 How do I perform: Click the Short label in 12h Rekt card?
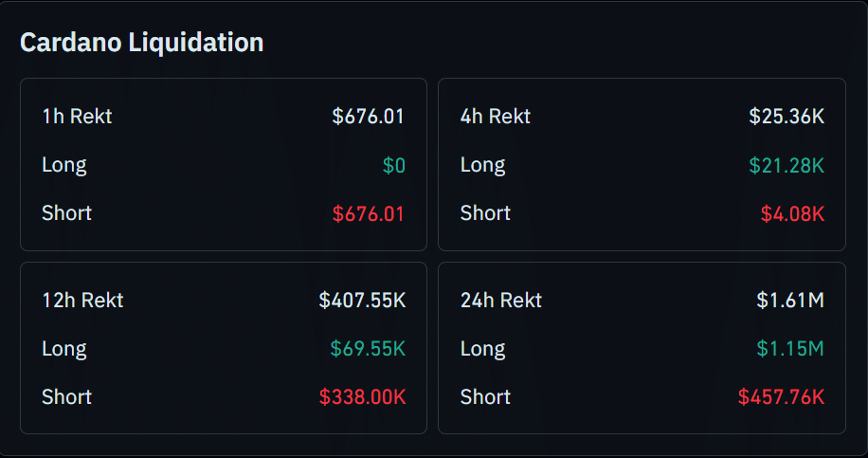(x=66, y=396)
